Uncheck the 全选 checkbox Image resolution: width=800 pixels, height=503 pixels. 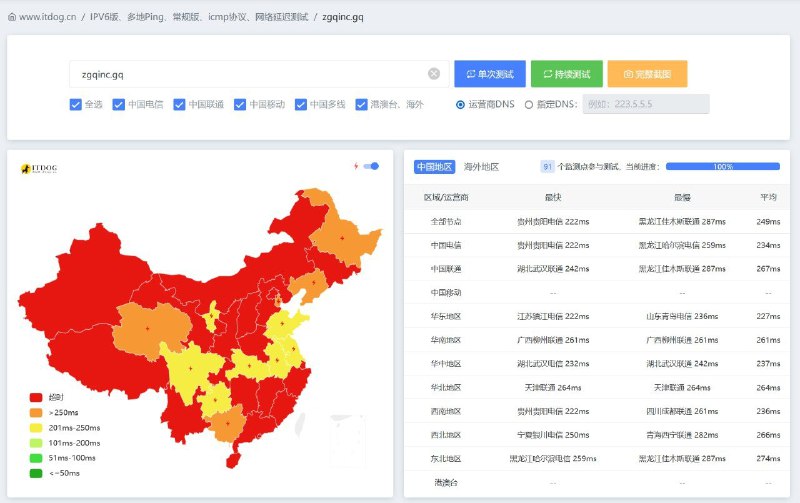click(x=76, y=104)
